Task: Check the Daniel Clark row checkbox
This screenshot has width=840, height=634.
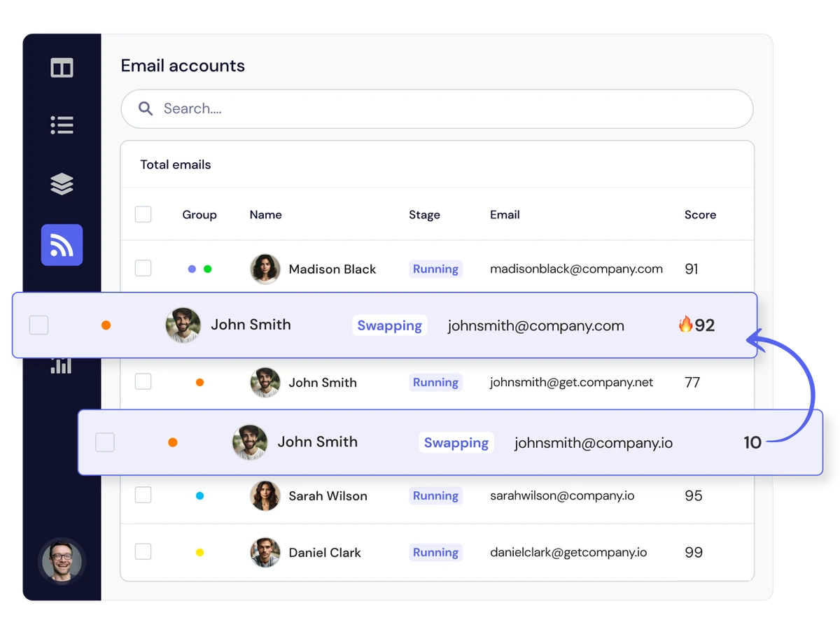Action: [x=143, y=551]
